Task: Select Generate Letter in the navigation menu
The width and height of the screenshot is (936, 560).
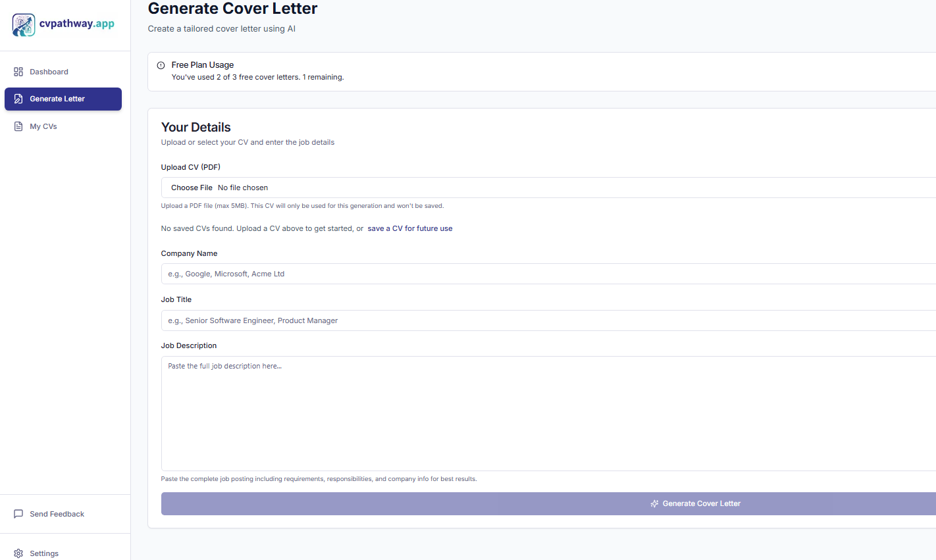Action: [x=57, y=99]
